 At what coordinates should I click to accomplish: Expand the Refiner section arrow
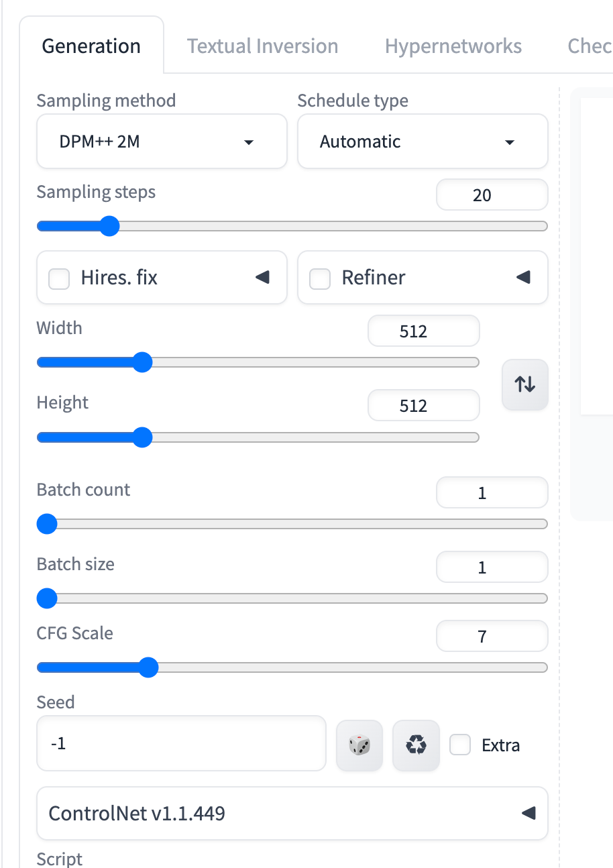[523, 277]
